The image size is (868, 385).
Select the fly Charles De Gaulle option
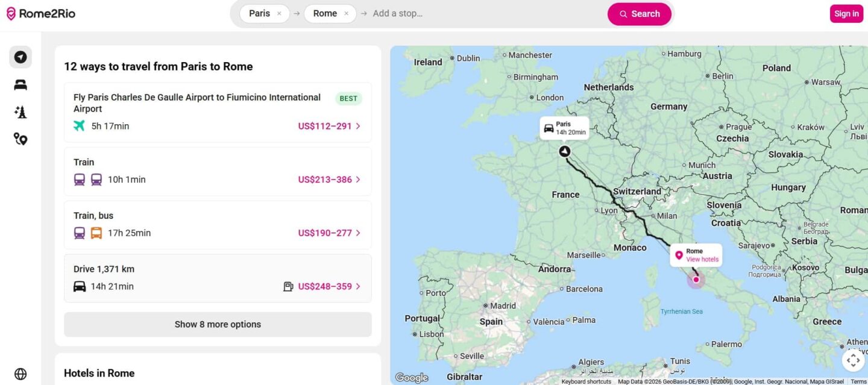click(x=218, y=113)
